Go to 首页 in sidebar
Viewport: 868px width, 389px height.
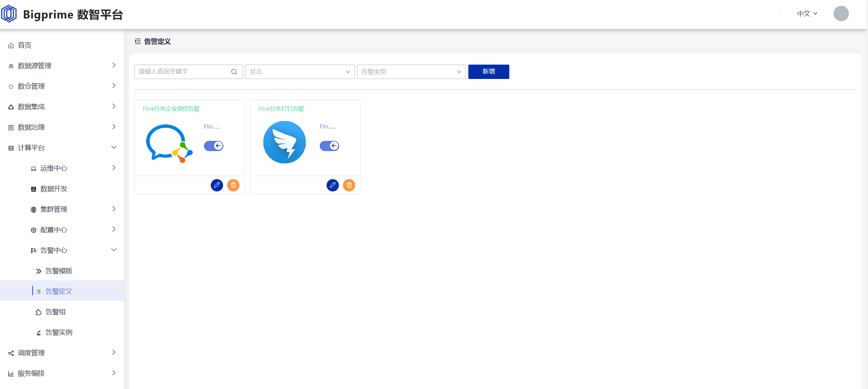click(x=62, y=45)
